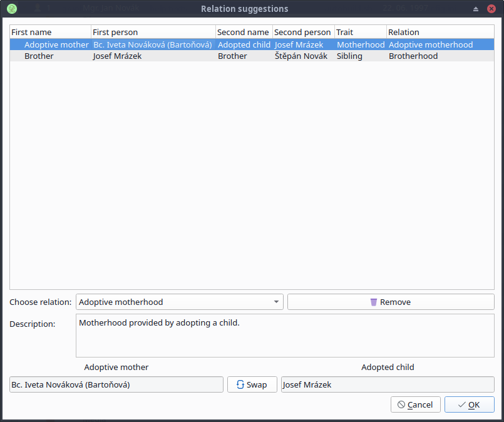Click the keep-above arrow in title bar
This screenshot has height=422, width=504.
pos(475,9)
